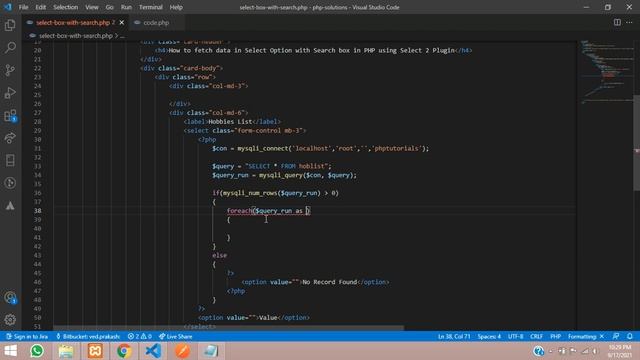
Task: Click line number 38 in gutter
Action: point(38,211)
